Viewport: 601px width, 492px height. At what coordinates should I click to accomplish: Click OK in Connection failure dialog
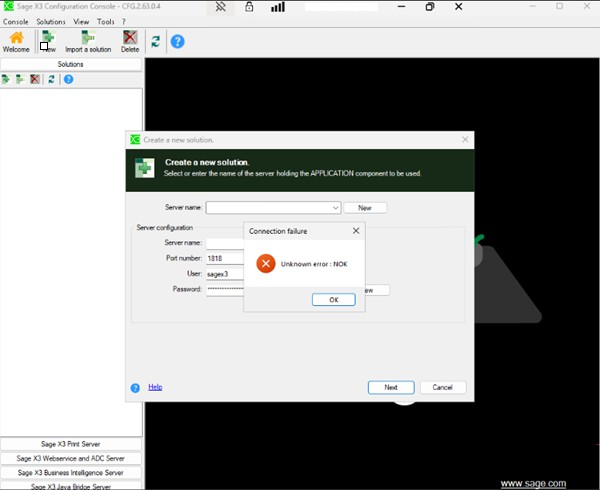[x=334, y=300]
